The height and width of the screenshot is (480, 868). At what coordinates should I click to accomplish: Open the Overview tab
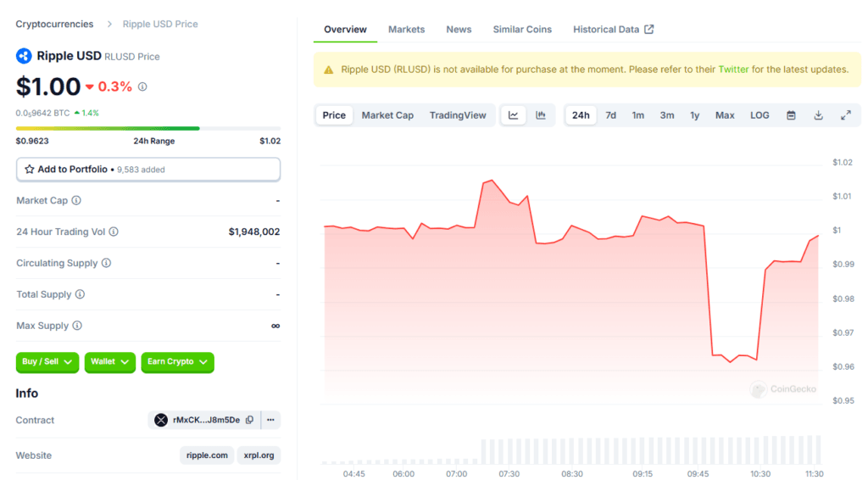tap(345, 30)
